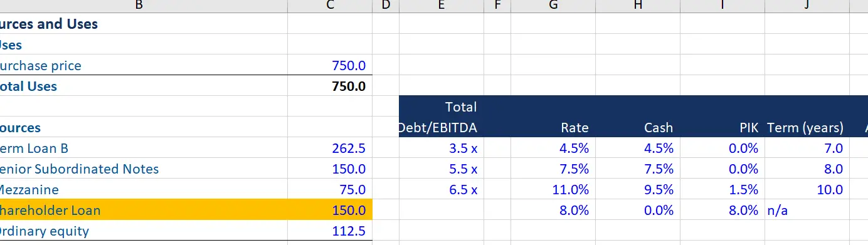Image resolution: width=868 pixels, height=245 pixels.
Task: Select the 6.5 x leverage multiple cell
Action: coord(442,189)
